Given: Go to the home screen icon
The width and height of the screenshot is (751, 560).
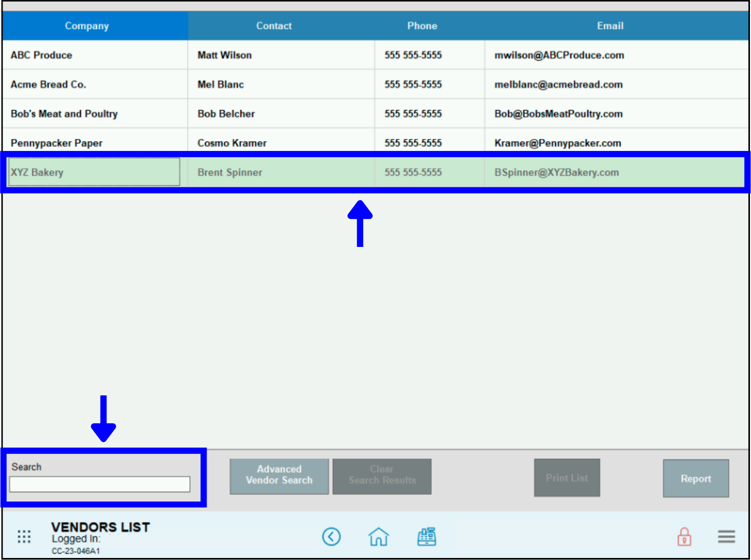Looking at the screenshot, I should point(378,537).
